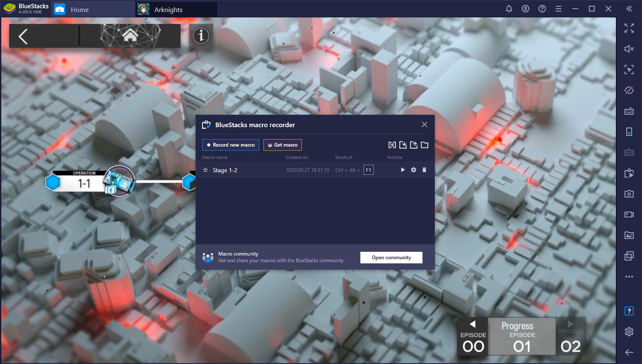
Task: Click Record new macro button
Action: click(231, 145)
